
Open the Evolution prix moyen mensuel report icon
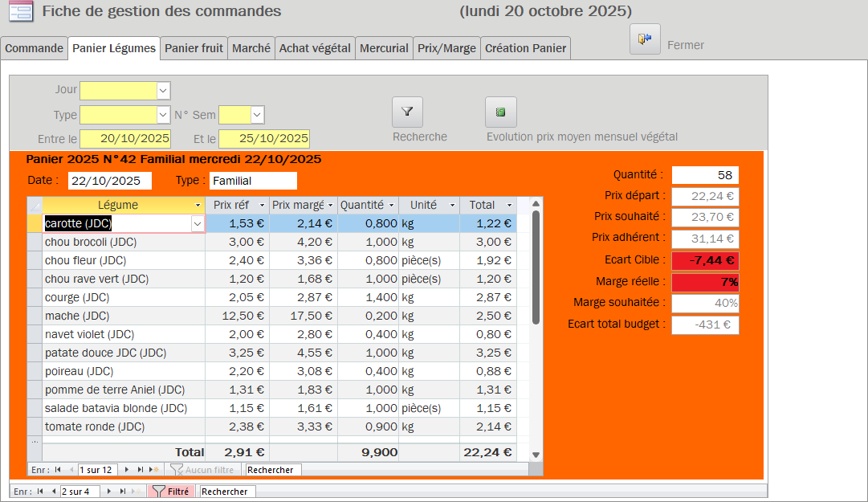tap(500, 112)
